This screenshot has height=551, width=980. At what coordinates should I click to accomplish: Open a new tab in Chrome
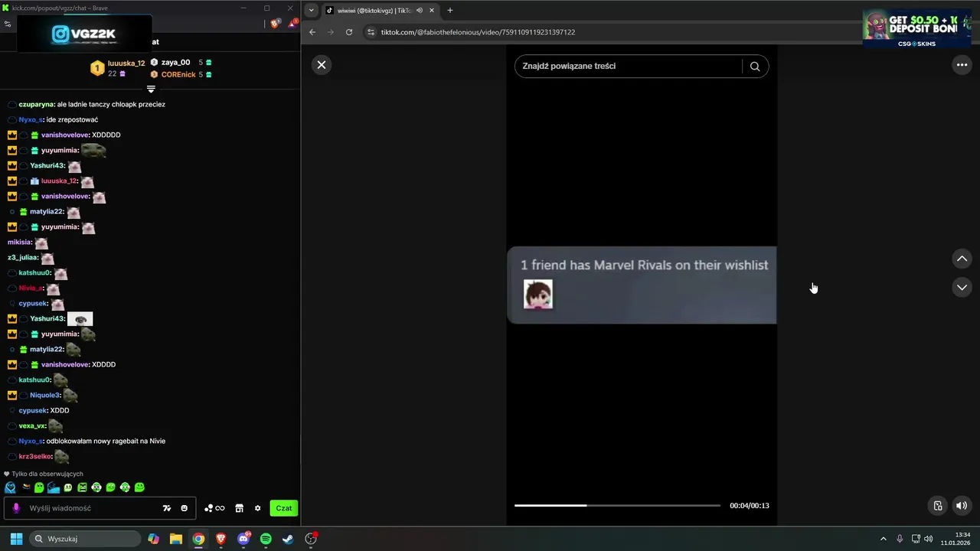click(x=450, y=10)
